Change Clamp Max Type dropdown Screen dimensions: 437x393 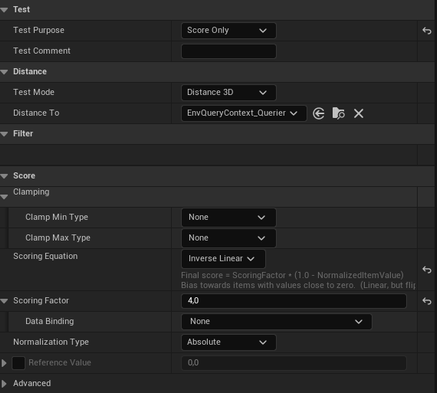click(x=229, y=238)
